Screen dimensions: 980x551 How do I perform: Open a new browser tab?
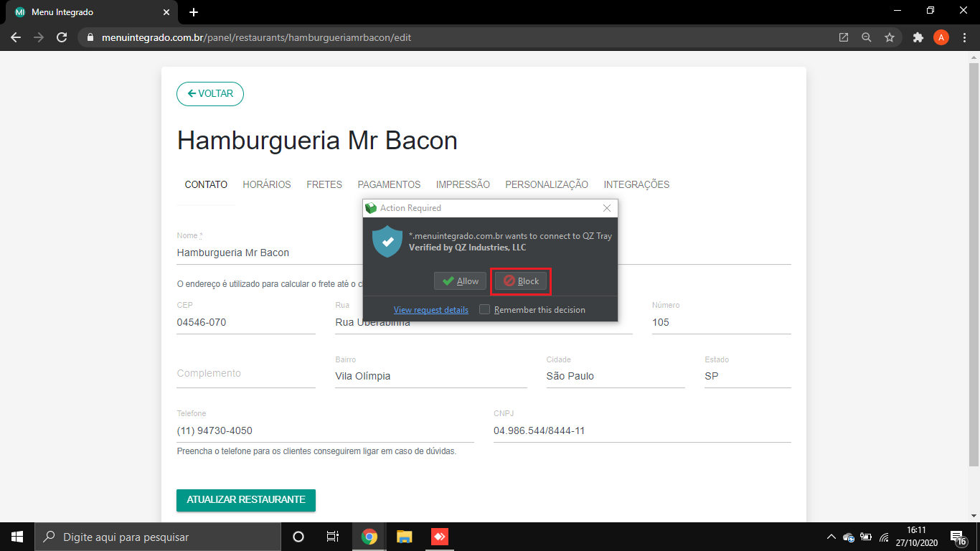point(194,12)
